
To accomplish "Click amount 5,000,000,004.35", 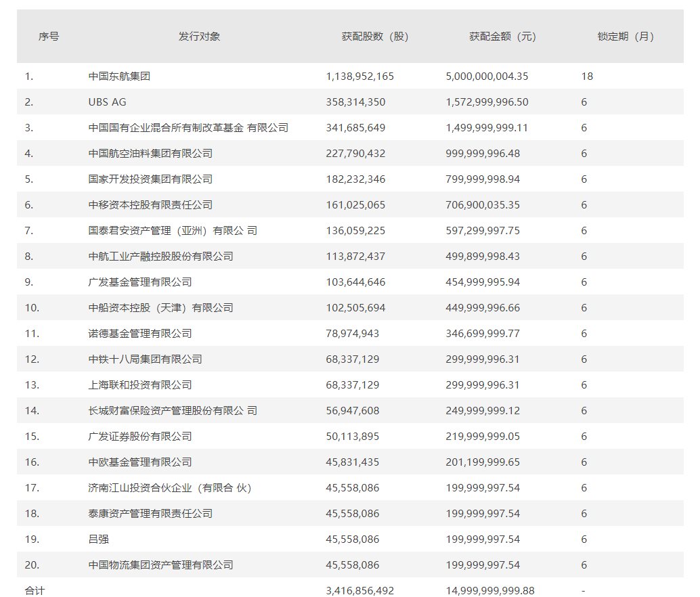I will tap(487, 76).
